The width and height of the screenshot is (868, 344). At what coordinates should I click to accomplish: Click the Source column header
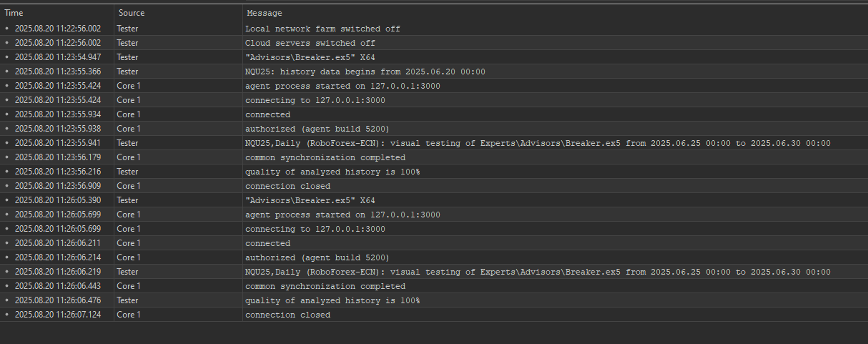tap(177, 13)
